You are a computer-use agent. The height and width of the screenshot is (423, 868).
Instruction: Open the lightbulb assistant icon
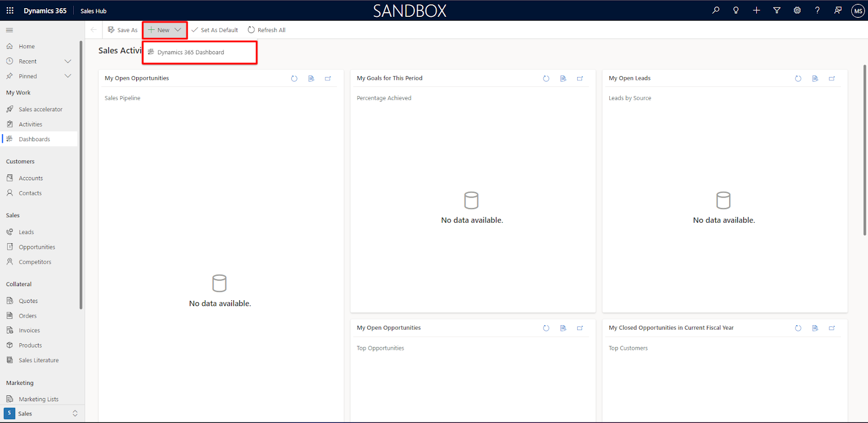(736, 10)
